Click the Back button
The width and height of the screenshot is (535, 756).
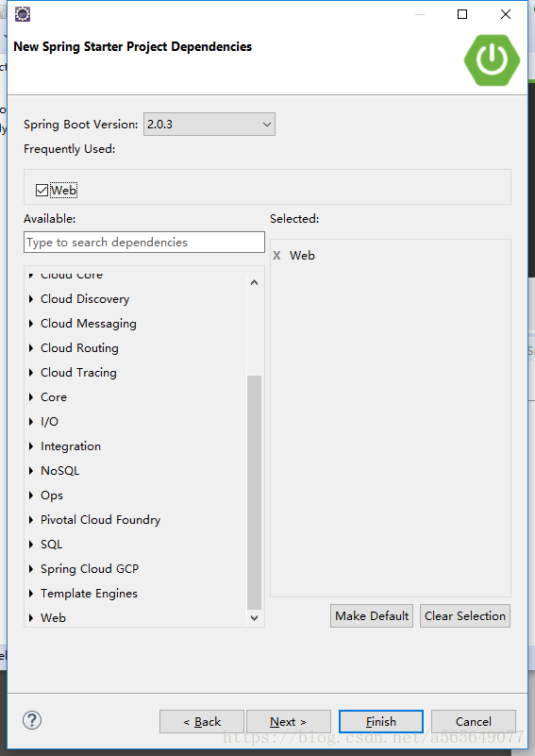[x=202, y=722]
